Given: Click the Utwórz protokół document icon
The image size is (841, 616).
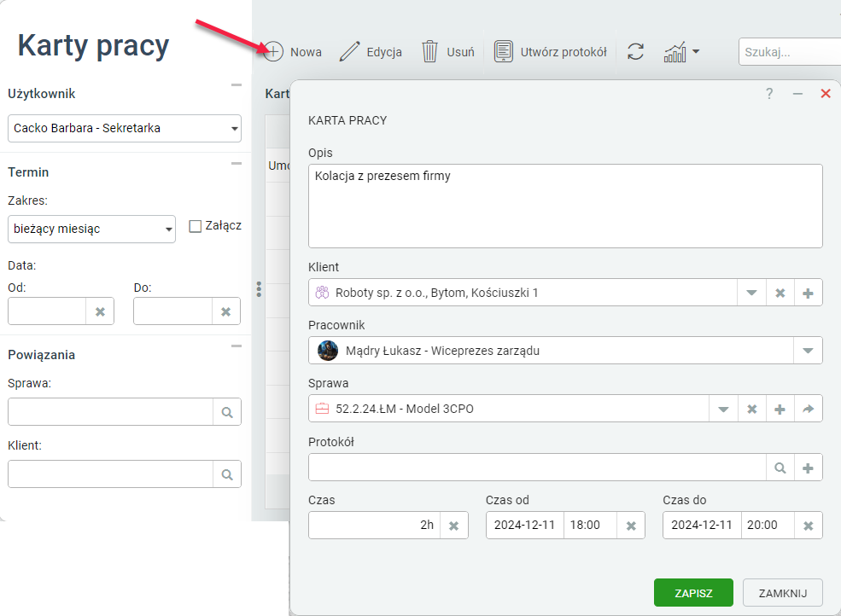Looking at the screenshot, I should pos(503,51).
